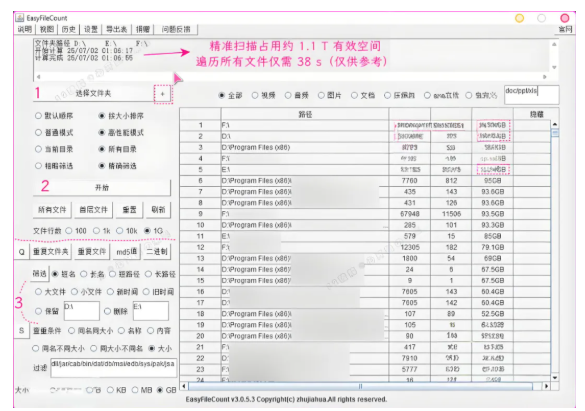Click the table's horizontal scrollbar thumb
Viewport: 585px width, 411px height.
(x=360, y=386)
